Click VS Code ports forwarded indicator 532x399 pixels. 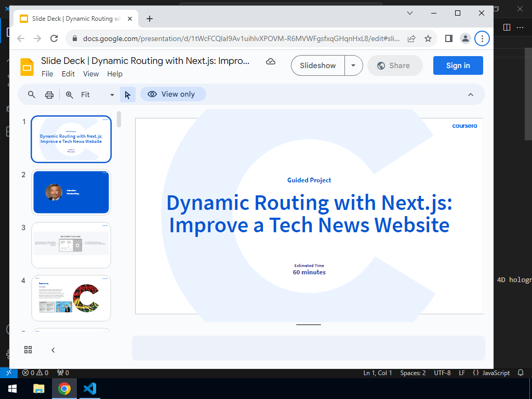[x=63, y=373]
